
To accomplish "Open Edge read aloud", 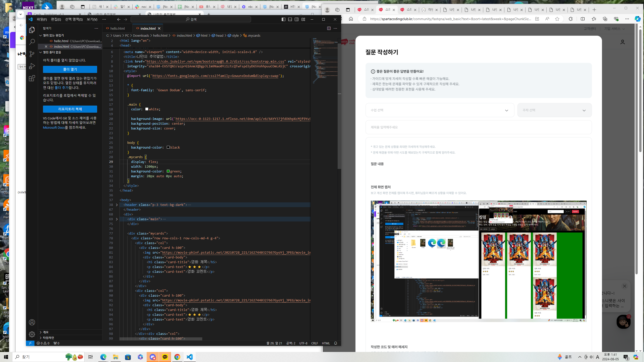I will coord(547,19).
